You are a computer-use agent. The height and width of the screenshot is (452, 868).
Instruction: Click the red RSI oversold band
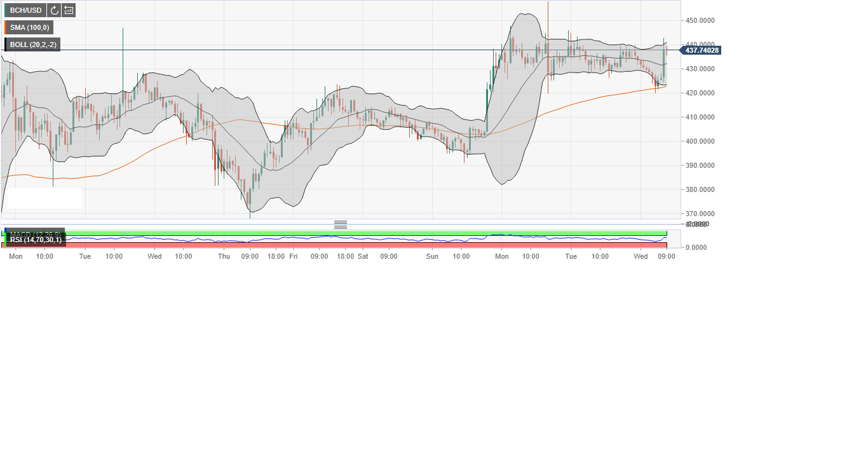pyautogui.click(x=336, y=245)
